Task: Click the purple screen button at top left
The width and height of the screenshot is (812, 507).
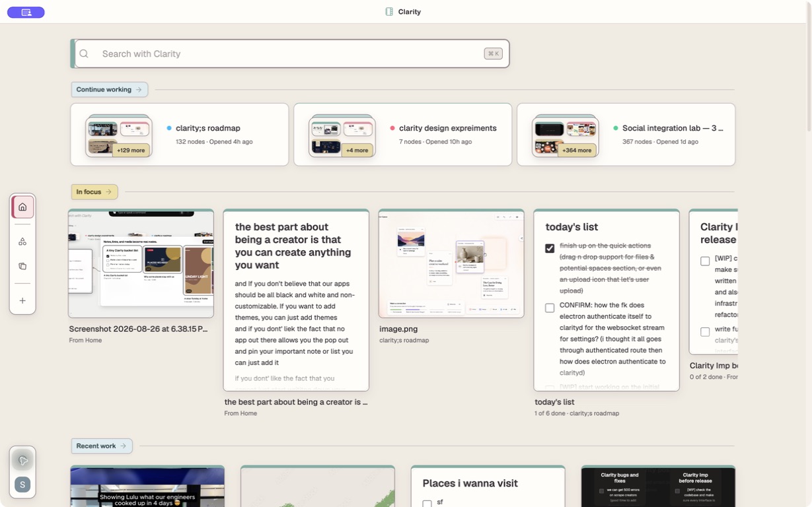Action: 26,12
